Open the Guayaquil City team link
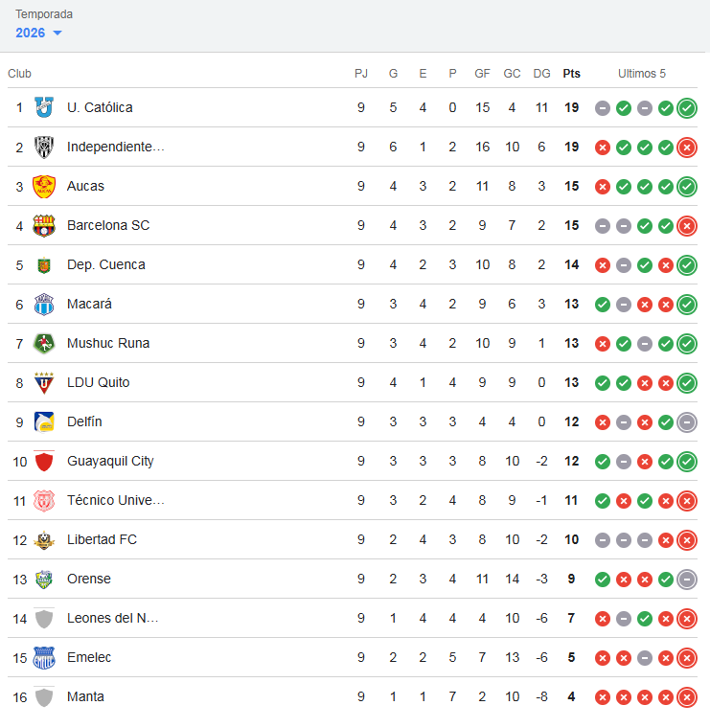 tap(110, 461)
